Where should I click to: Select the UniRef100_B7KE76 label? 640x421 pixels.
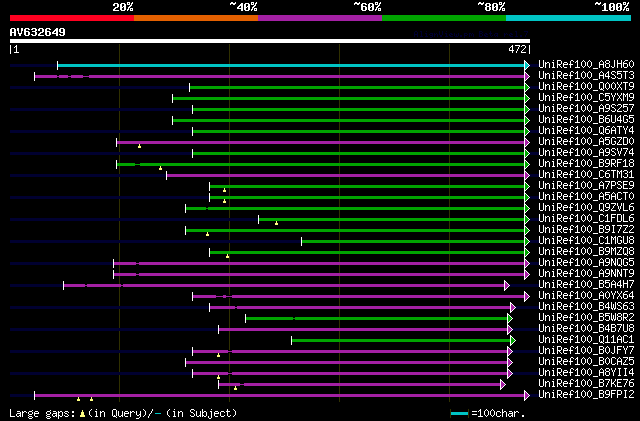(x=586, y=384)
